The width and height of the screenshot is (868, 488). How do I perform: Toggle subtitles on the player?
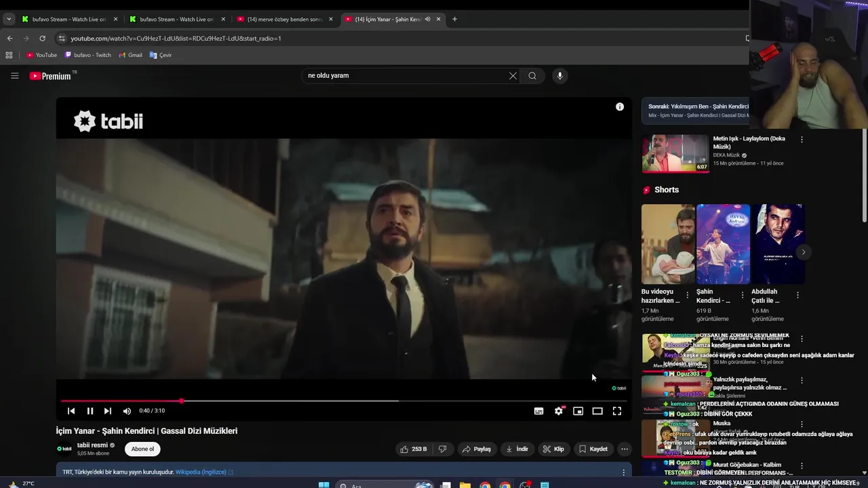click(538, 411)
